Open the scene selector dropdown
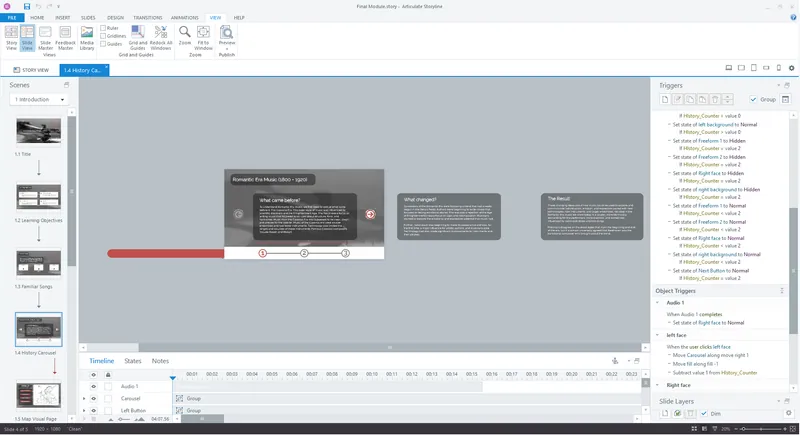Viewport: 800px width, 435px height. point(39,99)
